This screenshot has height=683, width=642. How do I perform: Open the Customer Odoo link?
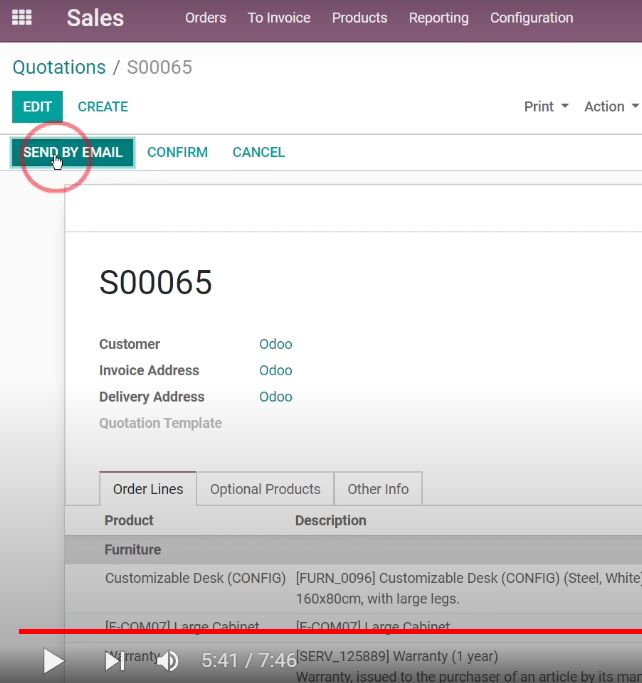tap(276, 344)
